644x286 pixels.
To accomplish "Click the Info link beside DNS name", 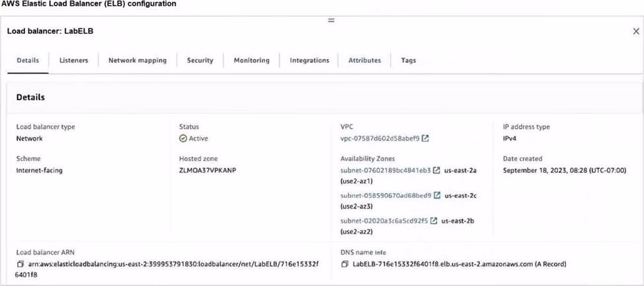I will [x=380, y=253].
